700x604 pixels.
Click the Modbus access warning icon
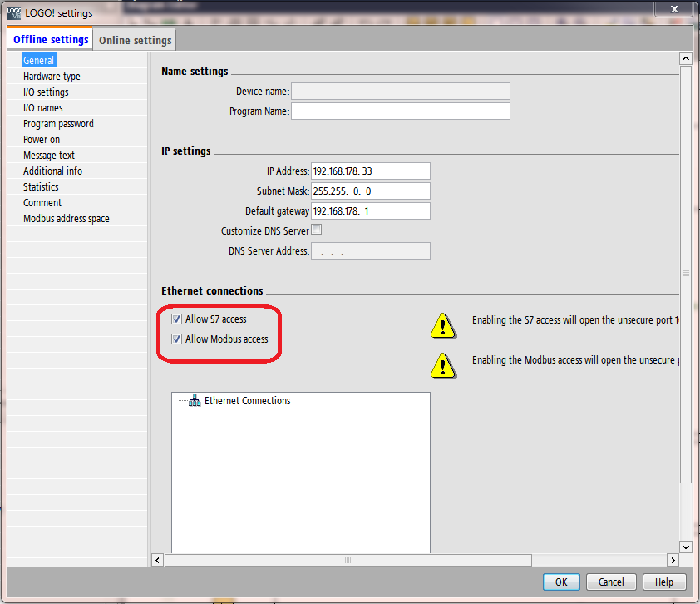point(443,366)
